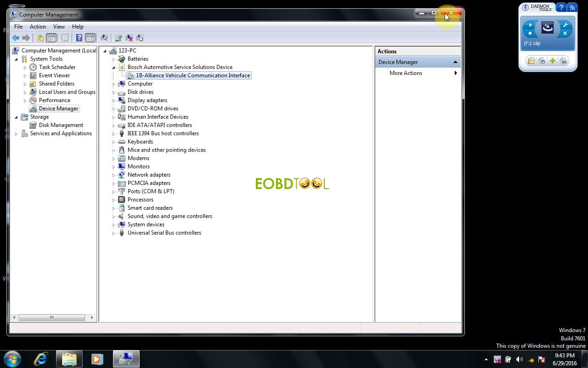Open Help via the blue question mark icon
This screenshot has height=368, width=588.
click(x=79, y=38)
